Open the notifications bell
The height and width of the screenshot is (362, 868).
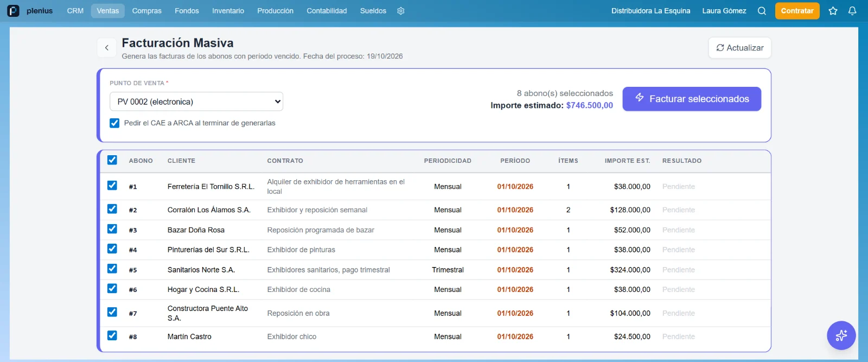click(852, 11)
